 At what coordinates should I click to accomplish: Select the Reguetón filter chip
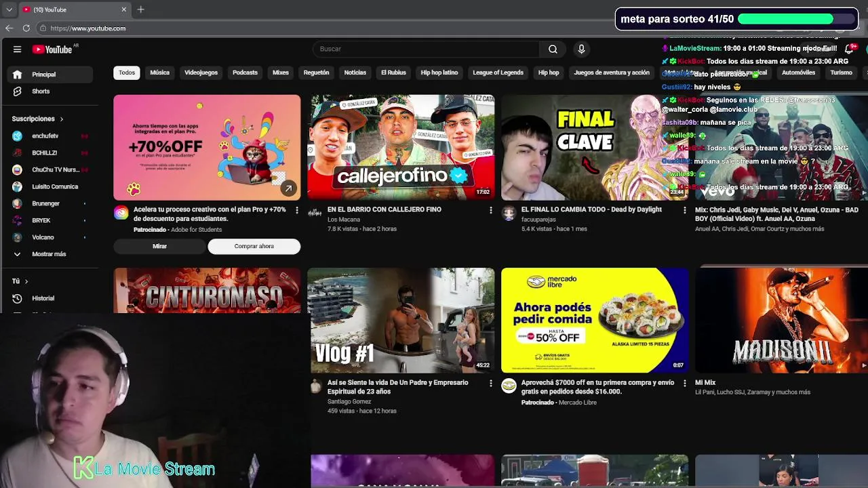tap(317, 73)
